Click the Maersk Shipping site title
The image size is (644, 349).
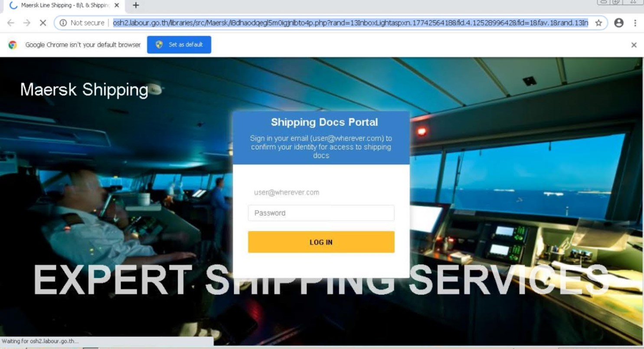click(x=84, y=90)
